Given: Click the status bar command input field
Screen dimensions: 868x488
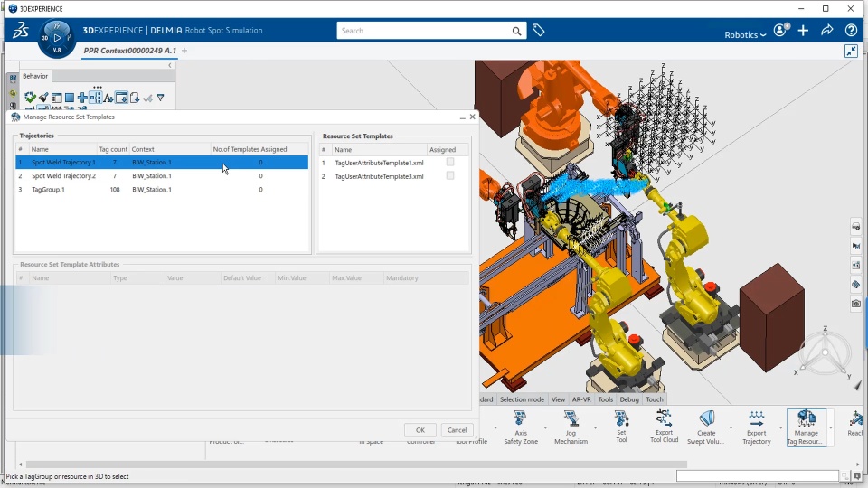Looking at the screenshot, I should point(758,476).
